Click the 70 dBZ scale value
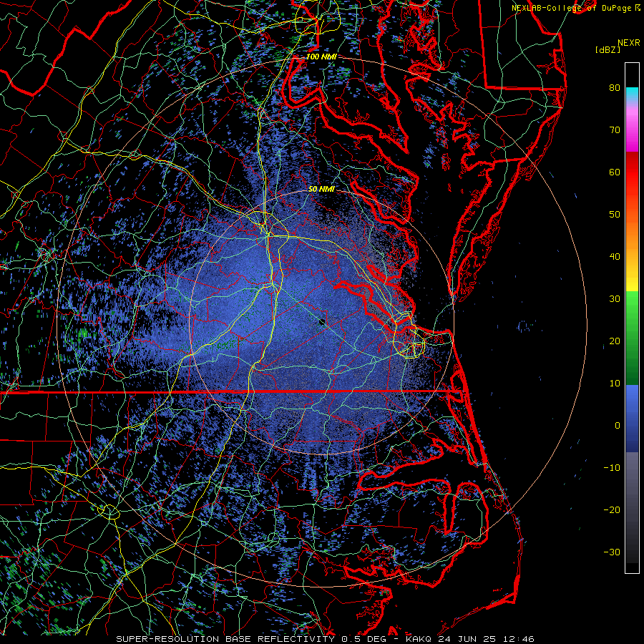 pyautogui.click(x=615, y=130)
